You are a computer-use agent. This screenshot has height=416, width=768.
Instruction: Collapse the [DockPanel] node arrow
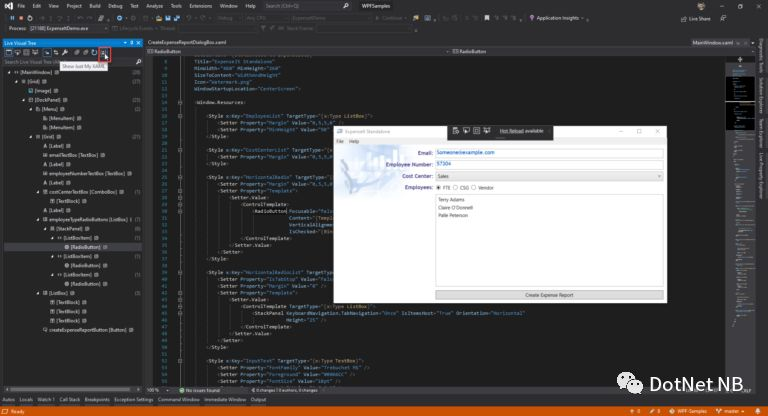[24, 100]
